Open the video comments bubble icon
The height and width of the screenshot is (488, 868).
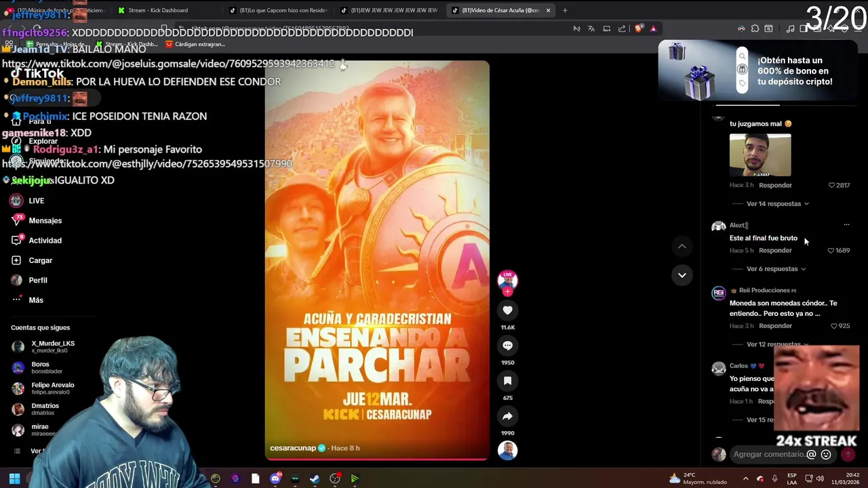coord(507,346)
